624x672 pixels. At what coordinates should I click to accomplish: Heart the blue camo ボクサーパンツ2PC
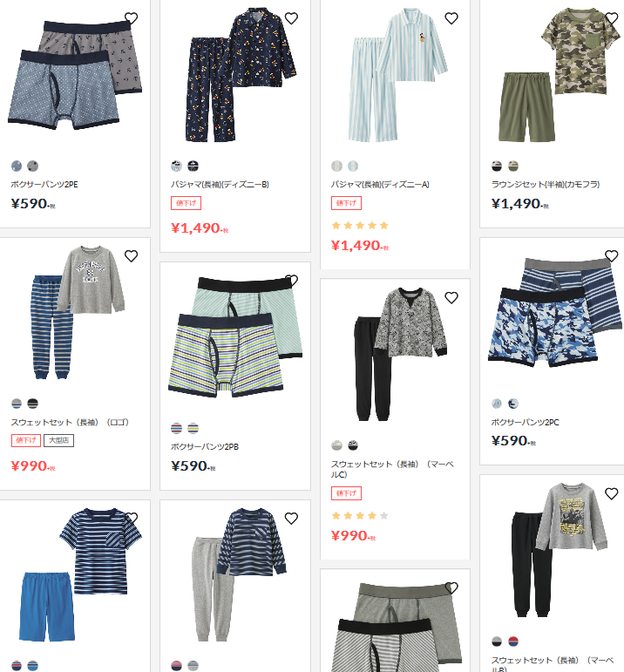click(x=612, y=256)
